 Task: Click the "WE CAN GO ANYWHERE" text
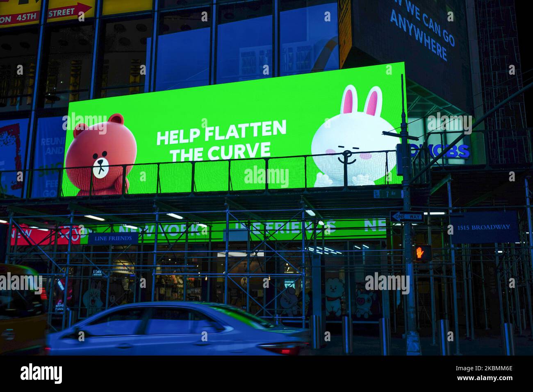422,31
